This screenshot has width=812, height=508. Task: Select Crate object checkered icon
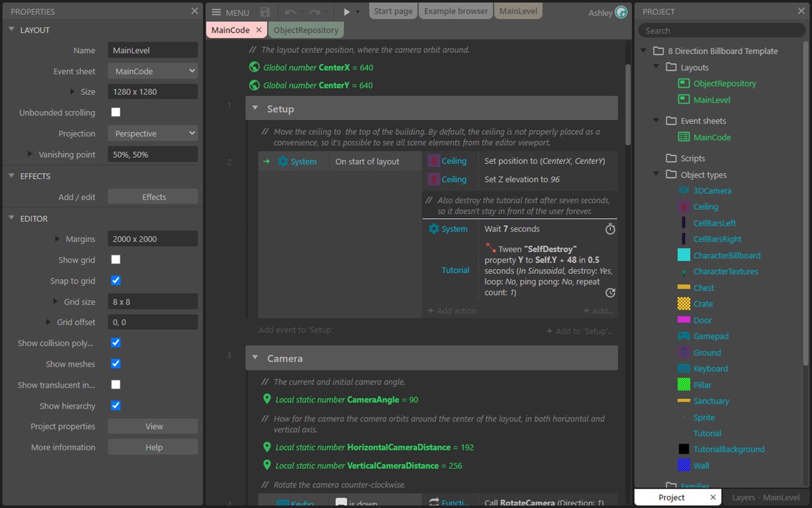(x=684, y=303)
